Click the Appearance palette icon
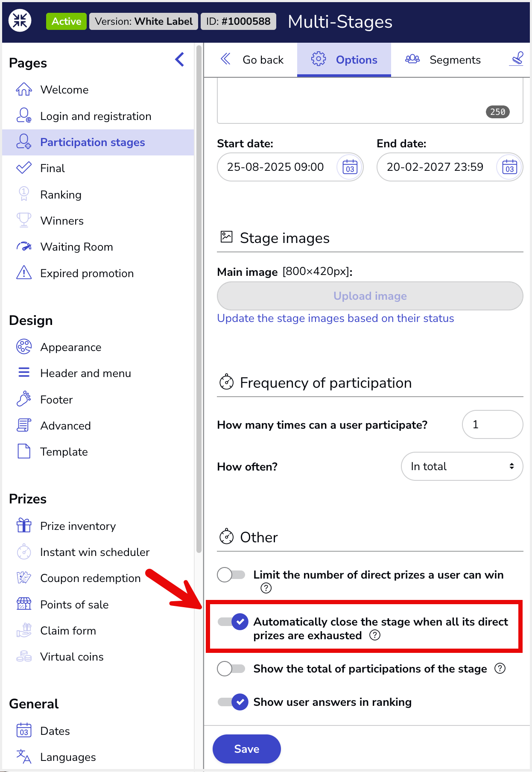The height and width of the screenshot is (772, 532). point(24,347)
